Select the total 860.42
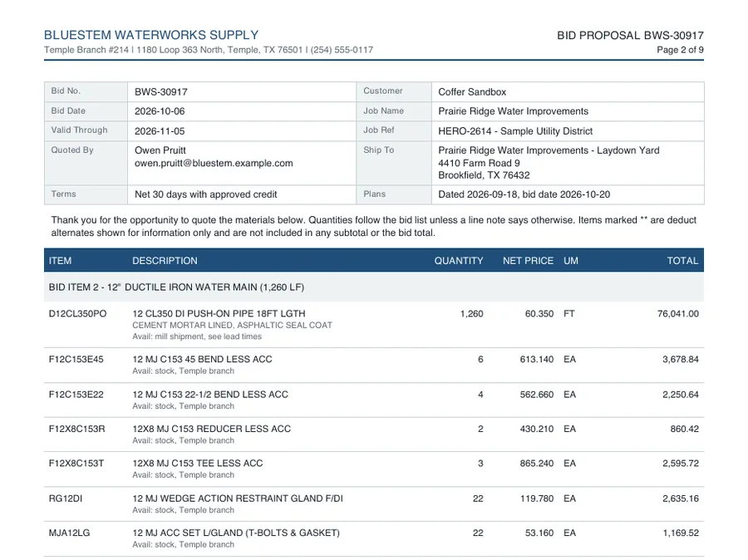 point(684,429)
